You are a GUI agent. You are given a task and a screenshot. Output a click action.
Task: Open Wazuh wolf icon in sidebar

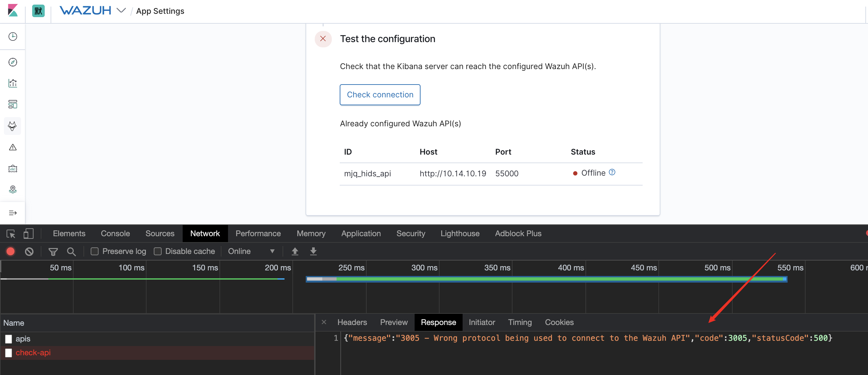(x=12, y=126)
